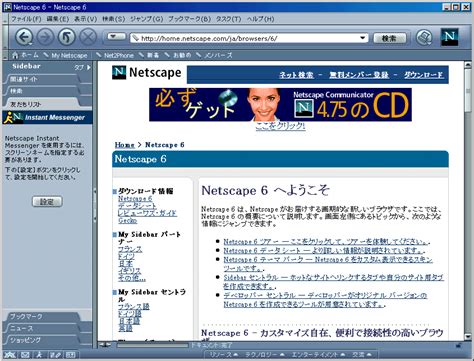Open the Net2Phone bookmark on personal toolbar
This screenshot has height=361, width=474.
[x=115, y=55]
